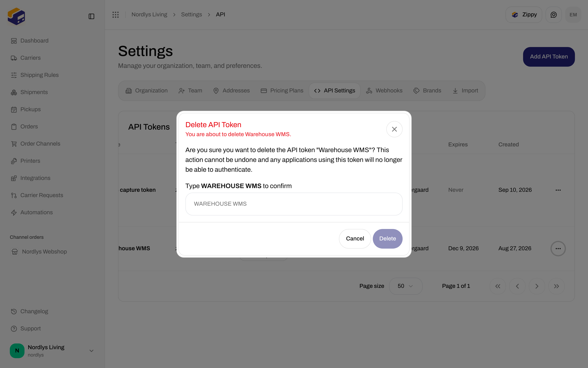
Task: Click the Aug 27, 2026 created date
Action: pyautogui.click(x=515, y=248)
